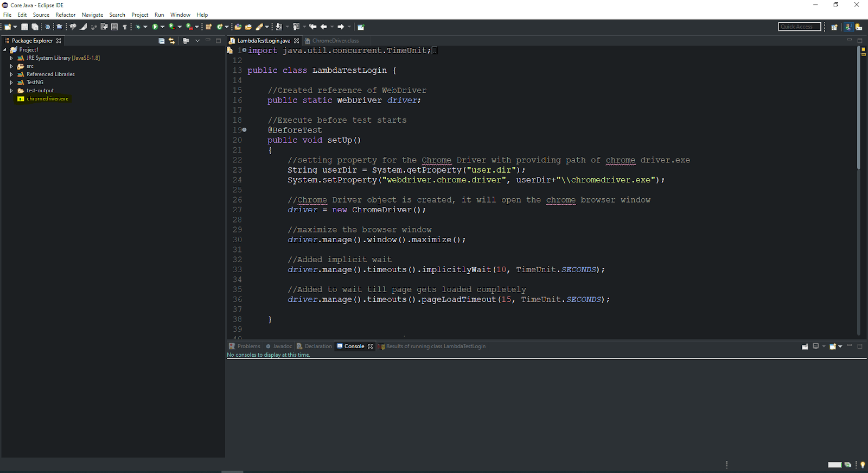Open the Refactor menu

tap(65, 15)
